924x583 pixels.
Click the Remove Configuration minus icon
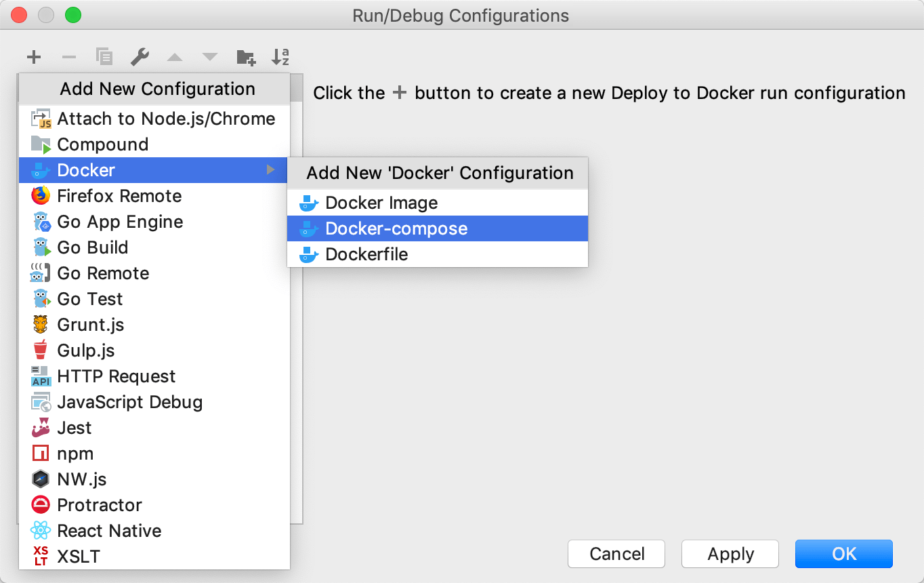(68, 57)
